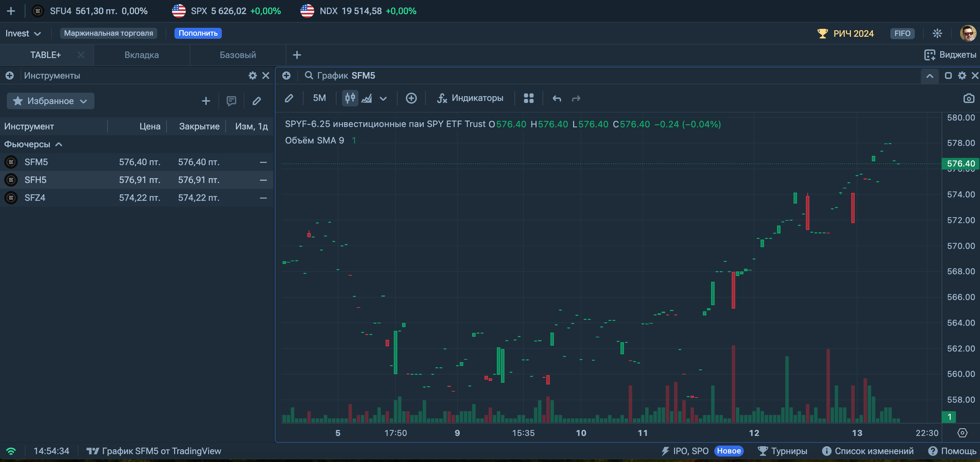This screenshot has width=980, height=462.
Task: Change the 5M timeframe
Action: click(319, 98)
